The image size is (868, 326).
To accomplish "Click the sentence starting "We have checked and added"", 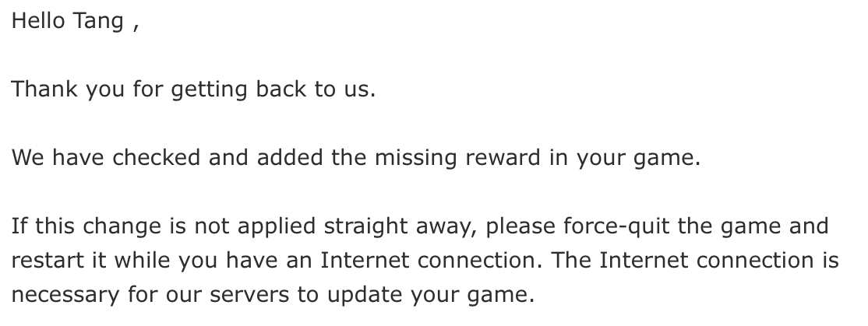I will (355, 159).
